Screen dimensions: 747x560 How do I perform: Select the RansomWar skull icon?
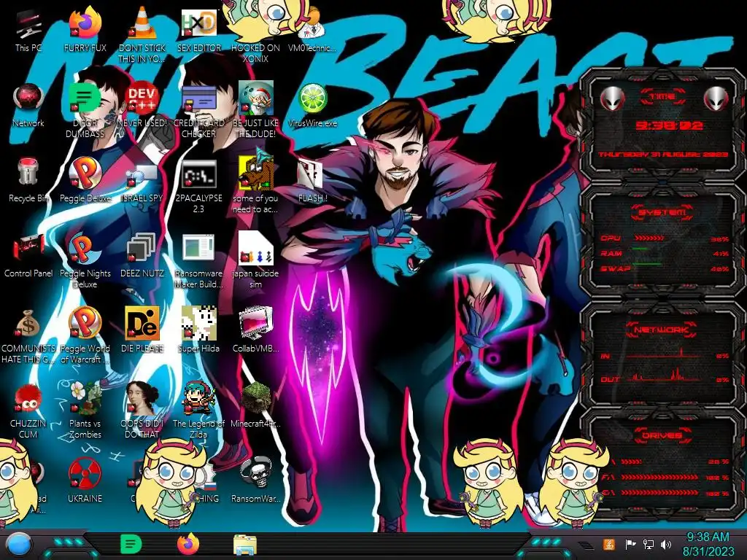255,480
